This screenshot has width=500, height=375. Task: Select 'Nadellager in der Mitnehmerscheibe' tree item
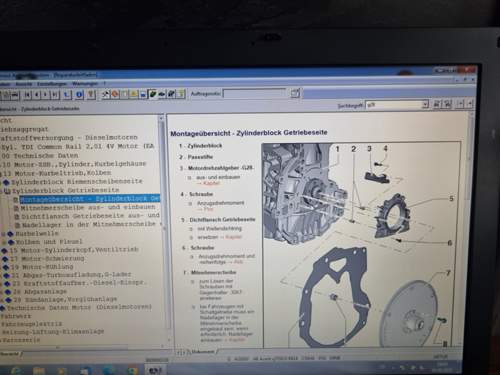pyautogui.click(x=89, y=225)
